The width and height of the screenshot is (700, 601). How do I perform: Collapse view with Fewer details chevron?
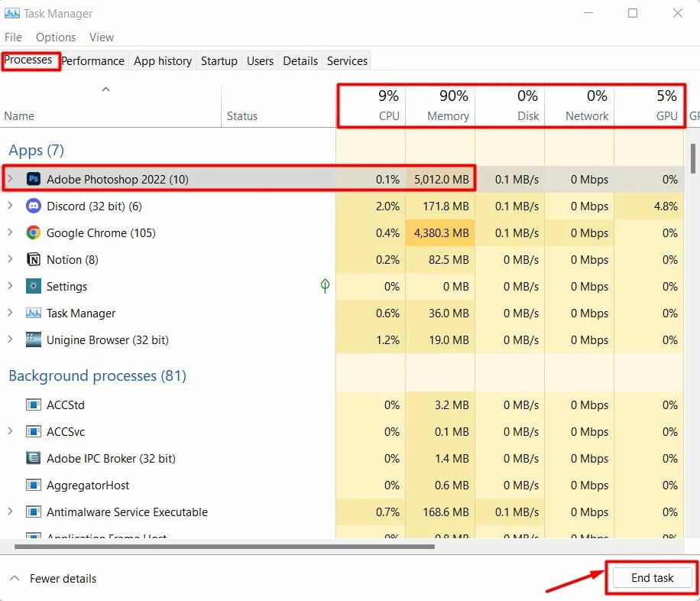click(15, 578)
